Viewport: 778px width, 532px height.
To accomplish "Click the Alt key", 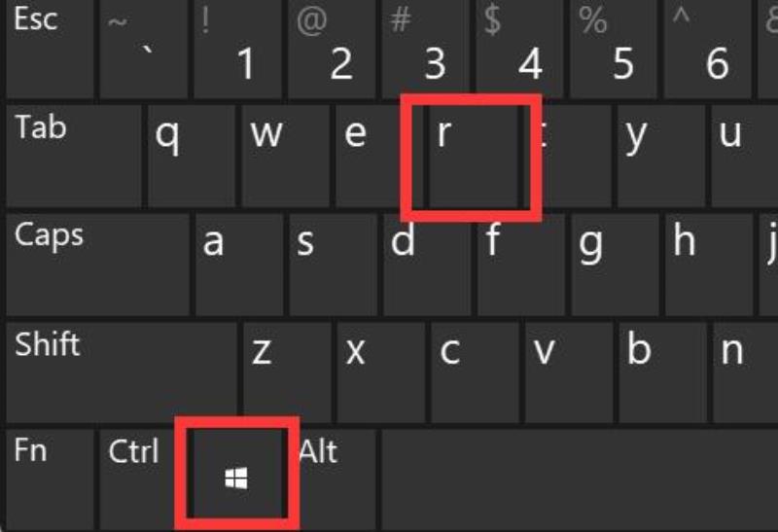I will (x=337, y=480).
